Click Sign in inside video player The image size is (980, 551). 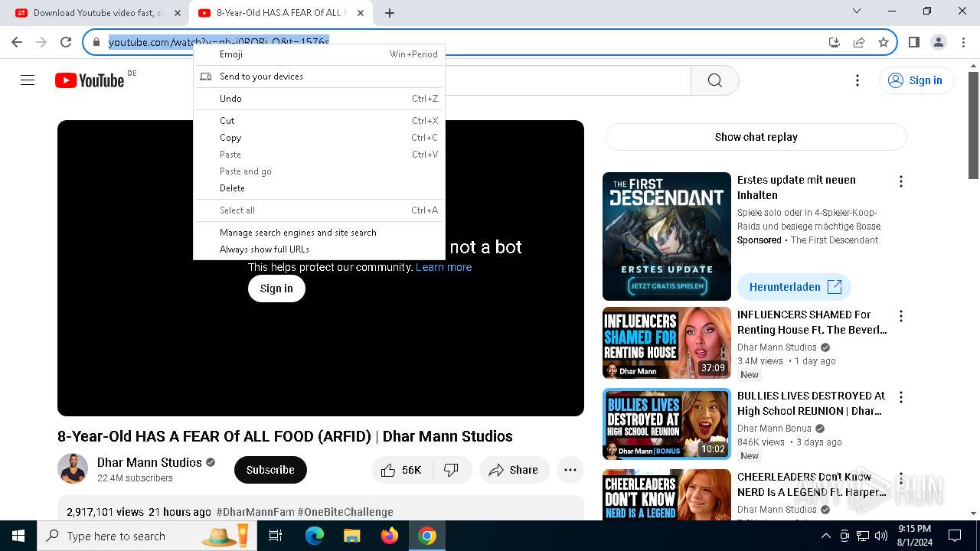click(276, 289)
